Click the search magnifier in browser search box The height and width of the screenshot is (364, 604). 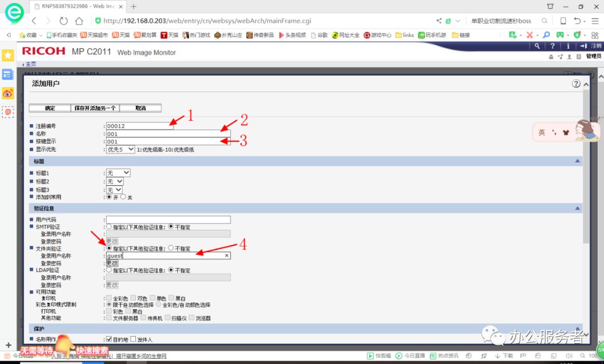[544, 21]
